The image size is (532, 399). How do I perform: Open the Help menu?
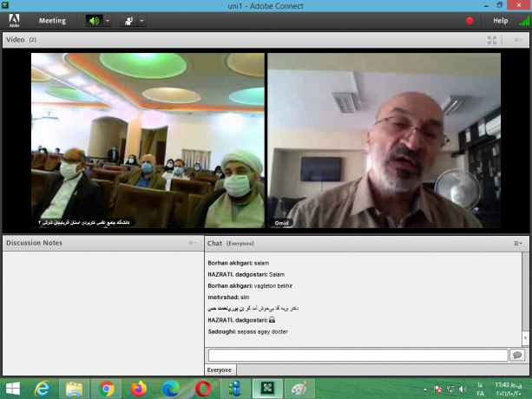point(501,21)
